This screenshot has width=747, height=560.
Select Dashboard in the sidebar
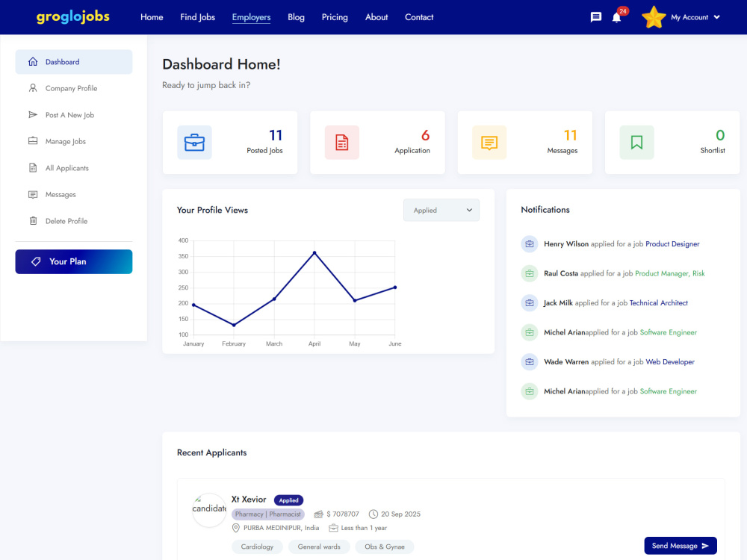pyautogui.click(x=74, y=62)
